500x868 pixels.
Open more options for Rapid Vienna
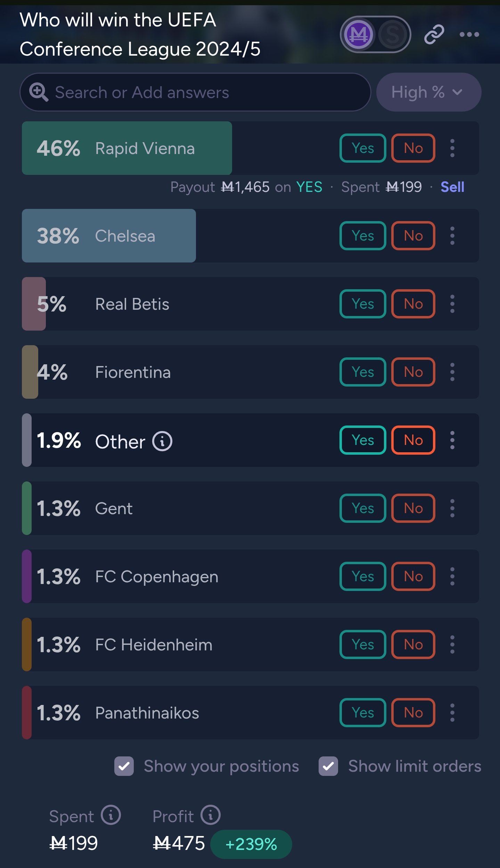point(452,148)
